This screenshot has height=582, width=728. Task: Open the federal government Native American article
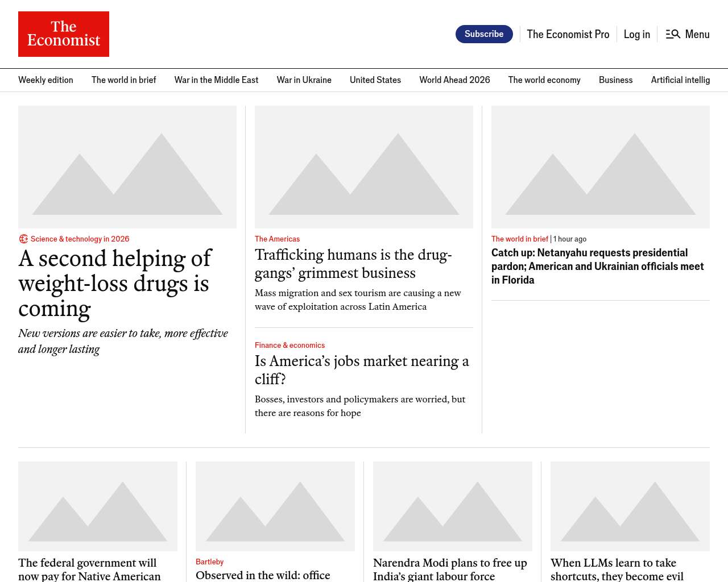(x=89, y=569)
